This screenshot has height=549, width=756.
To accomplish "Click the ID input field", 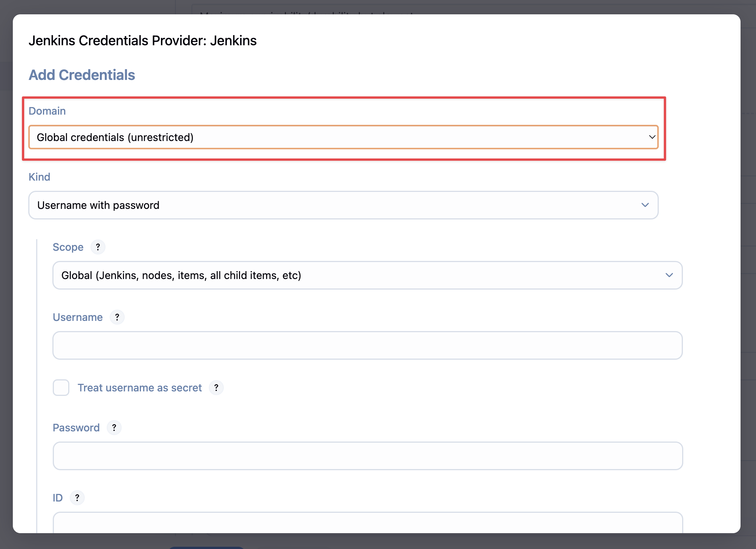I will coord(367,523).
